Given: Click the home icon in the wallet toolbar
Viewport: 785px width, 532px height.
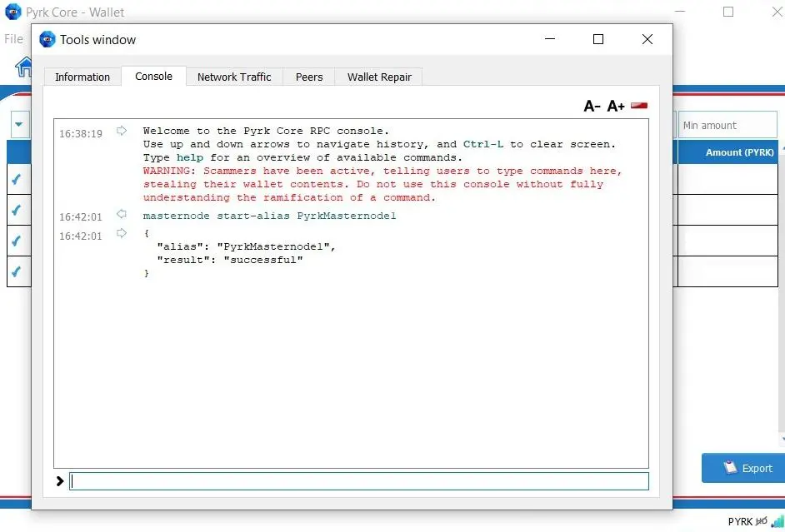Looking at the screenshot, I should pos(23,67).
